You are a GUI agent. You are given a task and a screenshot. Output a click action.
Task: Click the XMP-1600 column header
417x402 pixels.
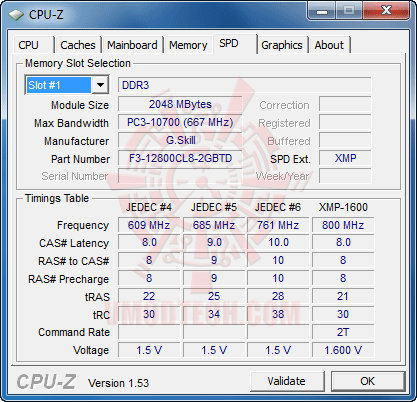point(343,207)
